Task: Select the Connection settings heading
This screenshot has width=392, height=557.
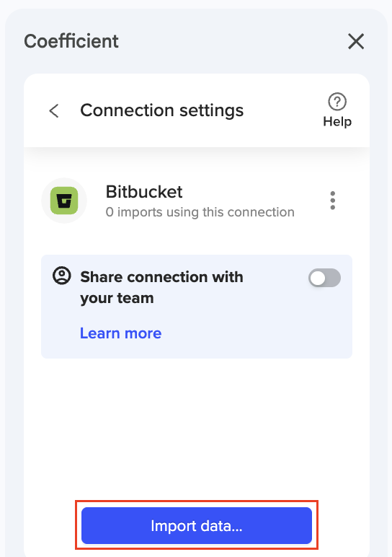Action: [161, 110]
